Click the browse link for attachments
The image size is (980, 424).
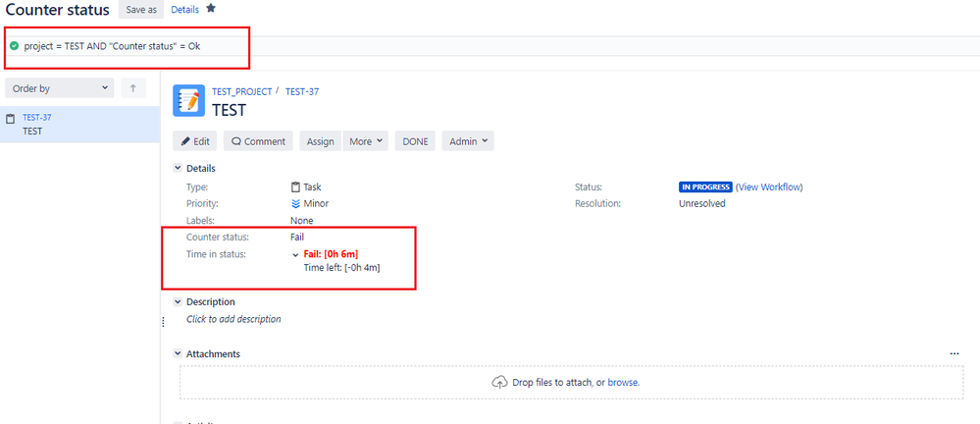coord(623,382)
